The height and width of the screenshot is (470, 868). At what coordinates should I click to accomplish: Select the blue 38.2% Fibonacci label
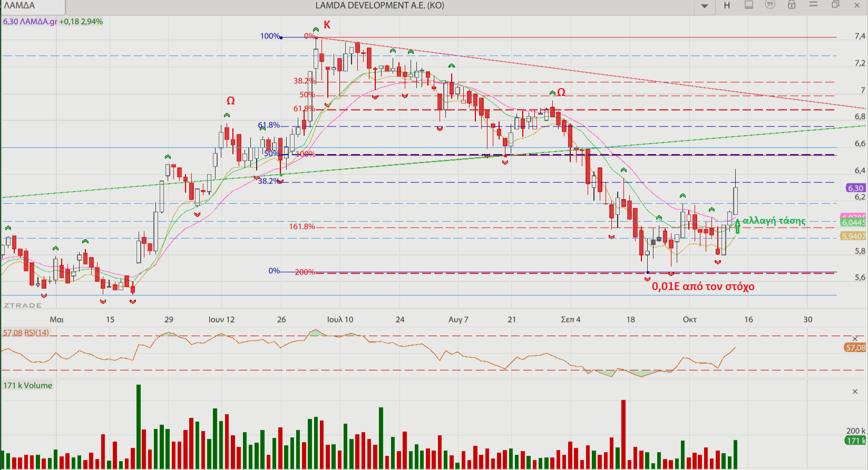pos(269,181)
